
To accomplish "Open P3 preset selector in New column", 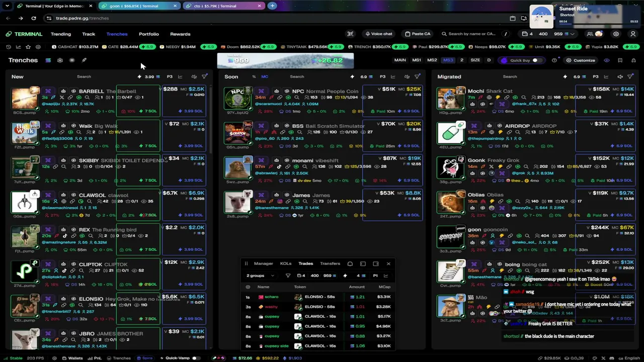I will coord(170,77).
